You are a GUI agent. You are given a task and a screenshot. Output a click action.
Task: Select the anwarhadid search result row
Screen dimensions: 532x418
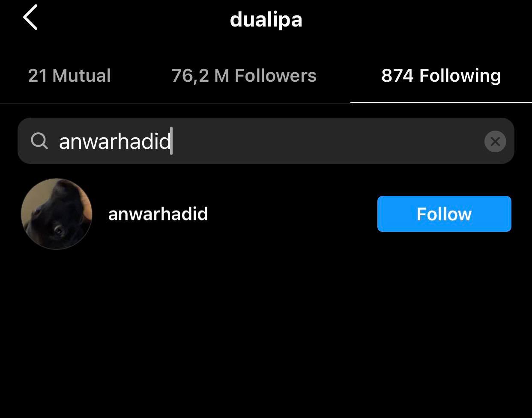(266, 214)
